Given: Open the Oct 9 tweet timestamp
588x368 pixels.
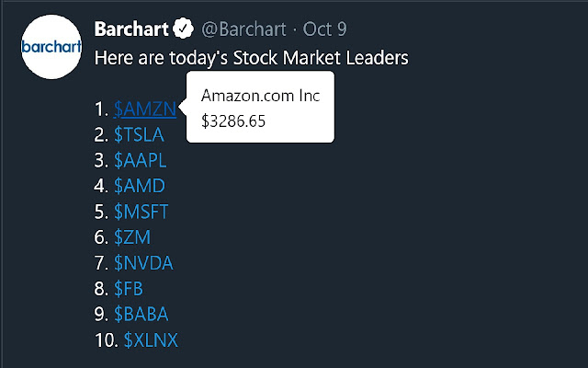Looking at the screenshot, I should pyautogui.click(x=311, y=29).
